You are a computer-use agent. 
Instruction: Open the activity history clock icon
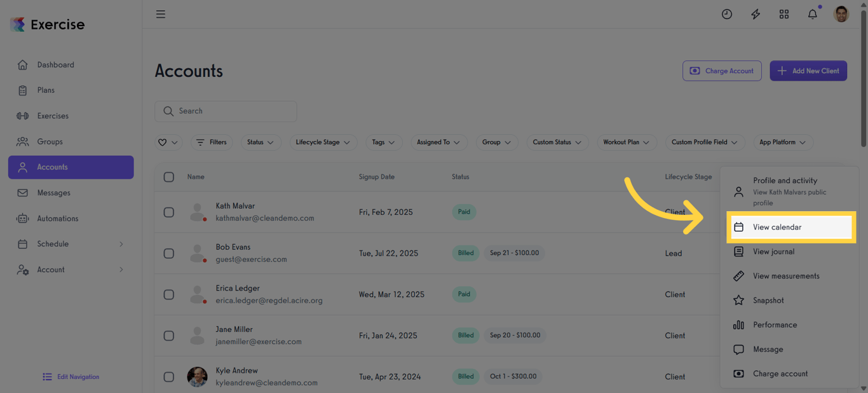(726, 13)
